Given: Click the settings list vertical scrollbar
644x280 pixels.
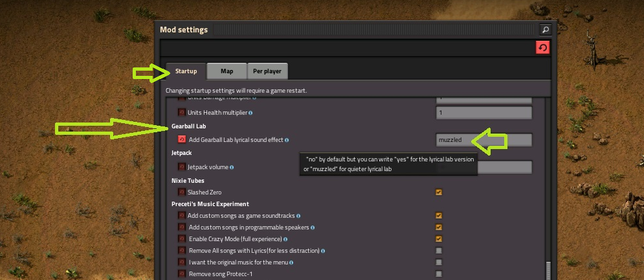Looking at the screenshot, I should 548,271.
